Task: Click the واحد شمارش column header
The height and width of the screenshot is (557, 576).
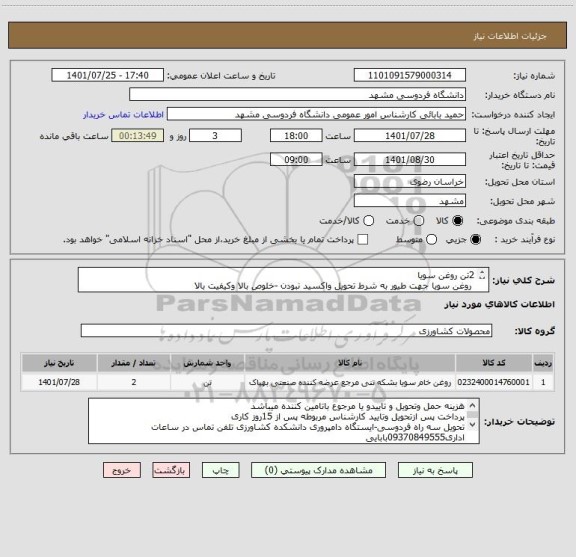Action: click(207, 363)
